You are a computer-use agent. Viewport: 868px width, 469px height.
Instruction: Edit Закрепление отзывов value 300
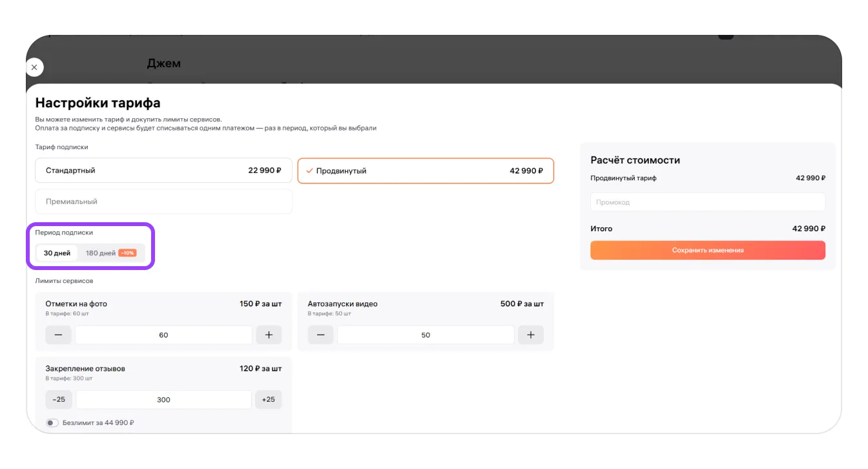click(163, 399)
